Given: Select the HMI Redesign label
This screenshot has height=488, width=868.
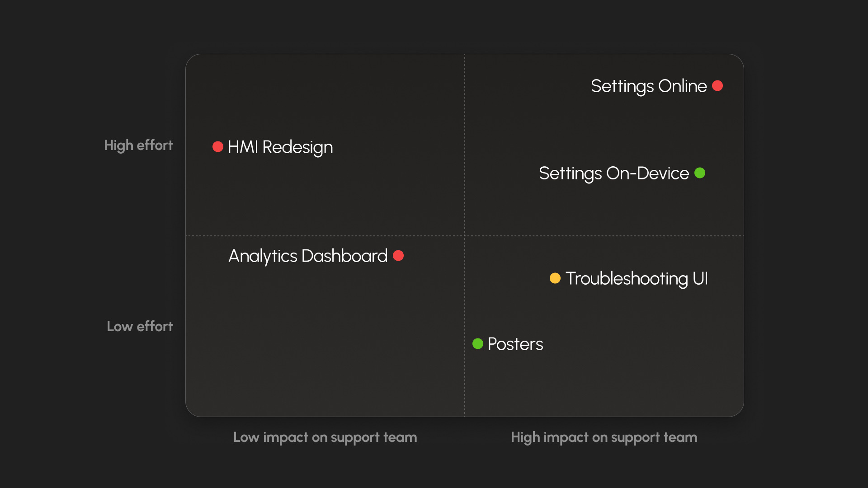Looking at the screenshot, I should point(280,147).
